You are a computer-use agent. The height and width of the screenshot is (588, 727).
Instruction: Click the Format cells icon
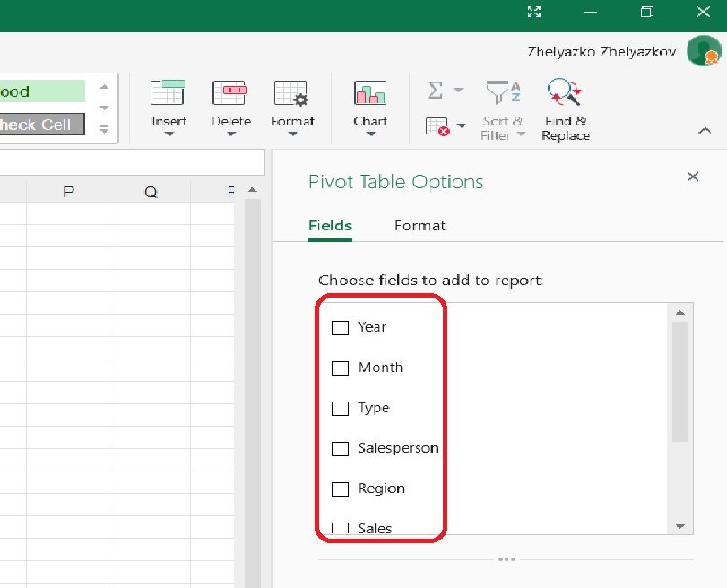tap(291, 92)
